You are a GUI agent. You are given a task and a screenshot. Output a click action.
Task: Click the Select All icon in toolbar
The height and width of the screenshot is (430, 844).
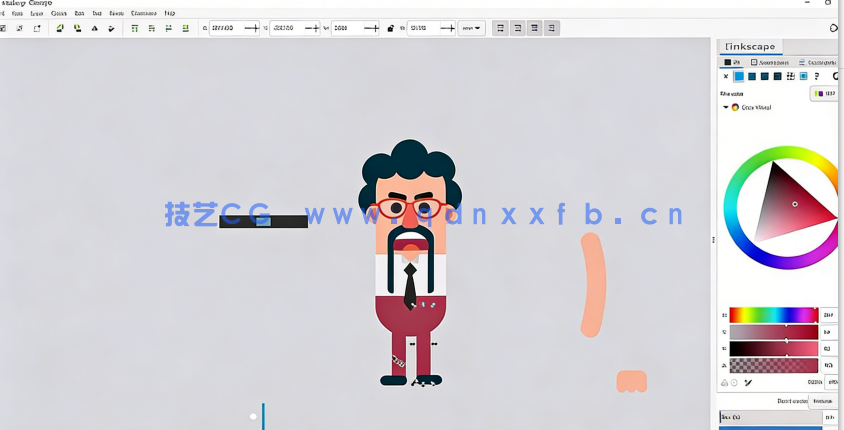pyautogui.click(x=3, y=28)
